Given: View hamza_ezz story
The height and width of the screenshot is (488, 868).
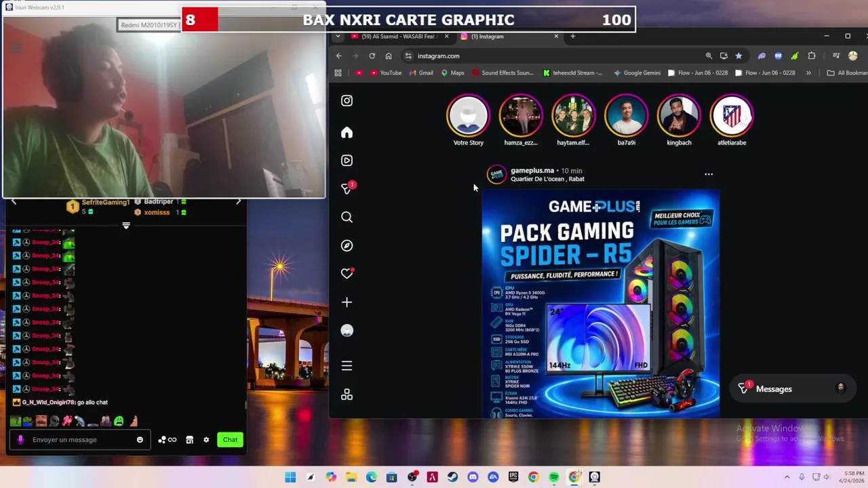Looking at the screenshot, I should pyautogui.click(x=521, y=116).
